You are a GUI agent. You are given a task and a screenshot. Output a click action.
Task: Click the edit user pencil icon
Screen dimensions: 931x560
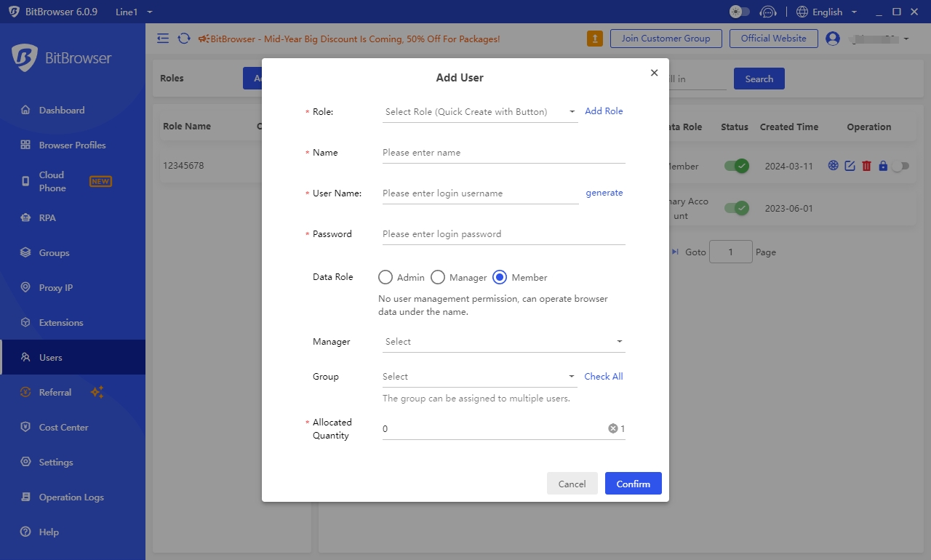click(850, 166)
